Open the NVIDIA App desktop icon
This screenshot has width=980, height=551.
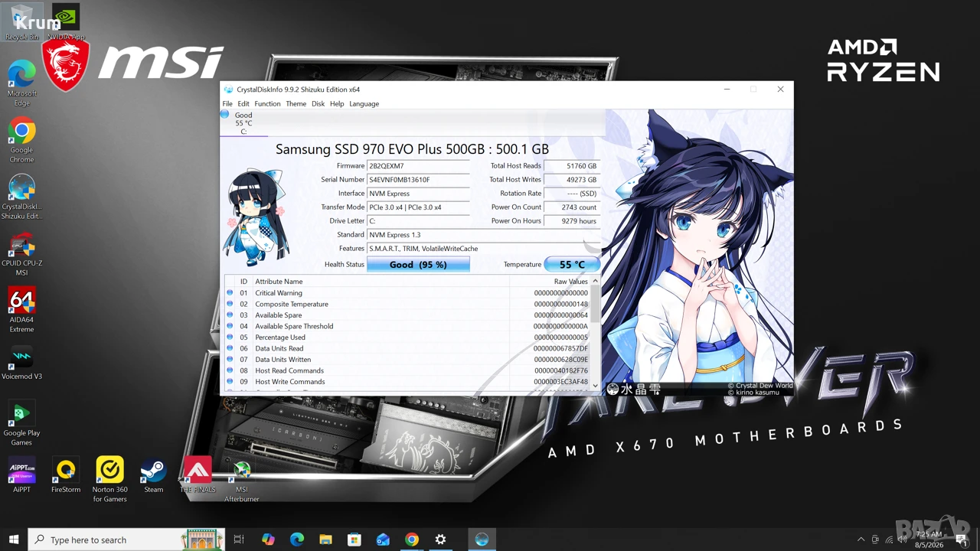coord(66,23)
